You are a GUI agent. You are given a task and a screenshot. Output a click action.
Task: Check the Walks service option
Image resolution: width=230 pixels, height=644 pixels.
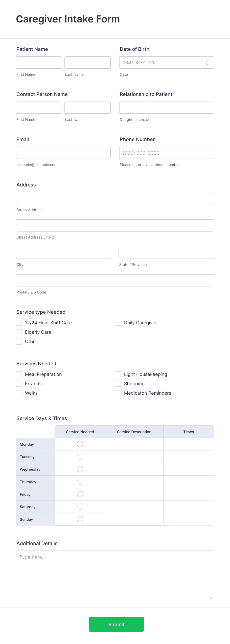click(x=19, y=393)
